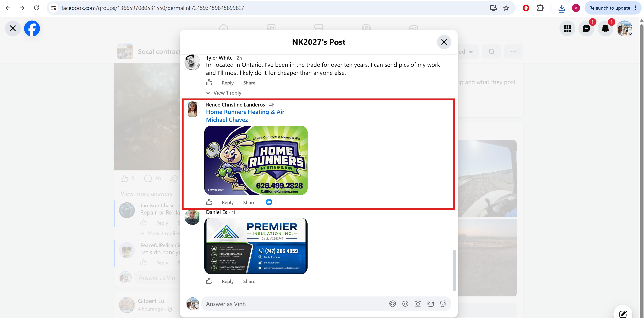Open the GIF picker in answer box
The height and width of the screenshot is (318, 644).
431,304
